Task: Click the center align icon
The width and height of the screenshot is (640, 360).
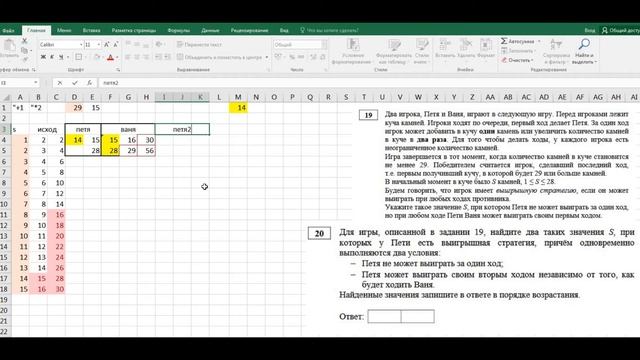Action: tap(137, 57)
